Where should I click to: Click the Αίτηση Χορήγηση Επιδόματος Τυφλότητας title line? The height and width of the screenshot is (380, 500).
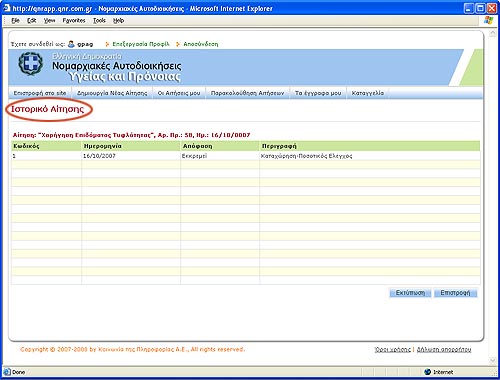click(x=131, y=135)
